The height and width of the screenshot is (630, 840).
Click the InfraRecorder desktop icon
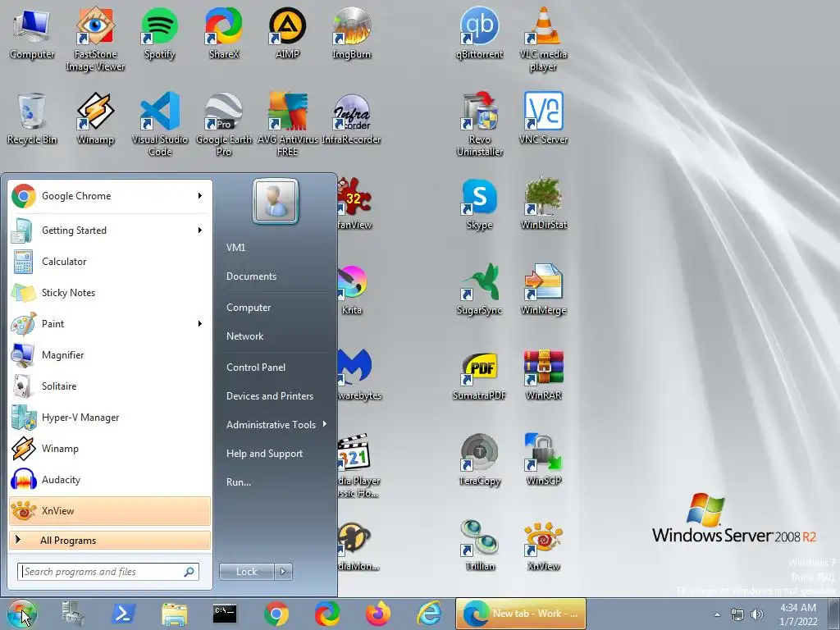(x=351, y=118)
